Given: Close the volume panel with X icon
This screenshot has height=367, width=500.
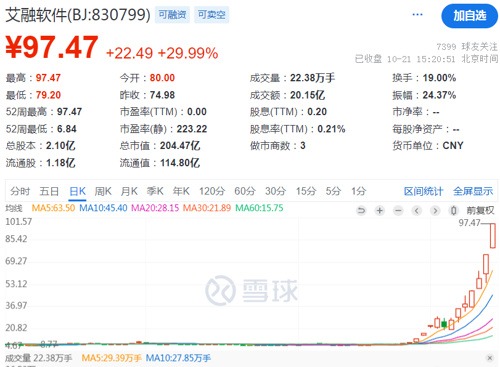Looking at the screenshot, I should click(490, 358).
